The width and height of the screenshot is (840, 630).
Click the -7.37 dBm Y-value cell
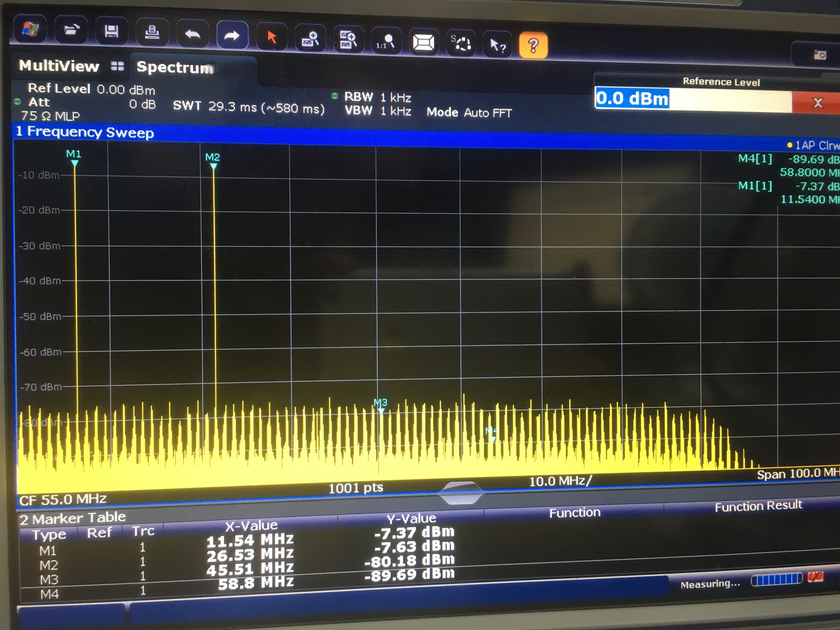414,532
